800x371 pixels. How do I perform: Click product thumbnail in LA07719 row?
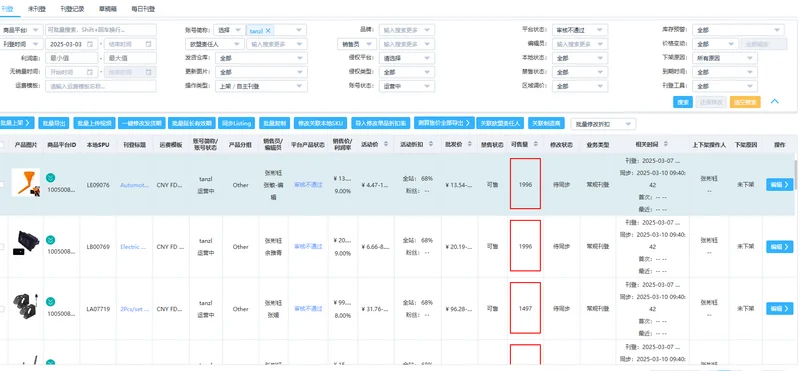pyautogui.click(x=26, y=306)
